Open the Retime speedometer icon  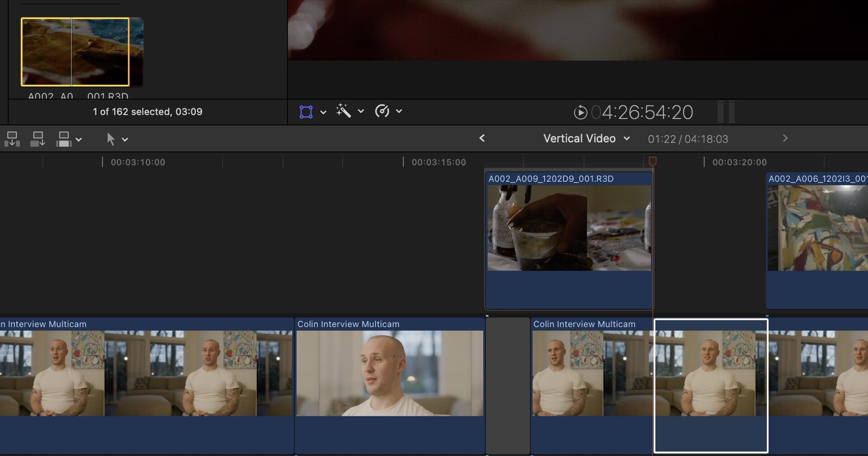[382, 111]
